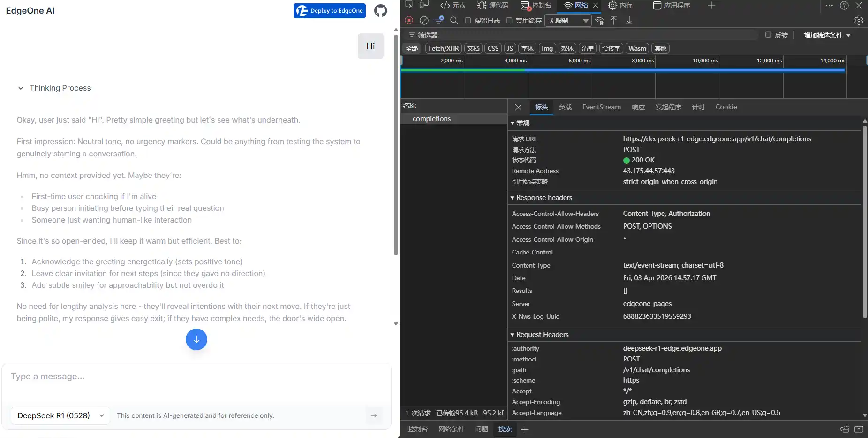This screenshot has height=438, width=868.
Task: Open the 控制台 console panel tab
Action: point(536,5)
